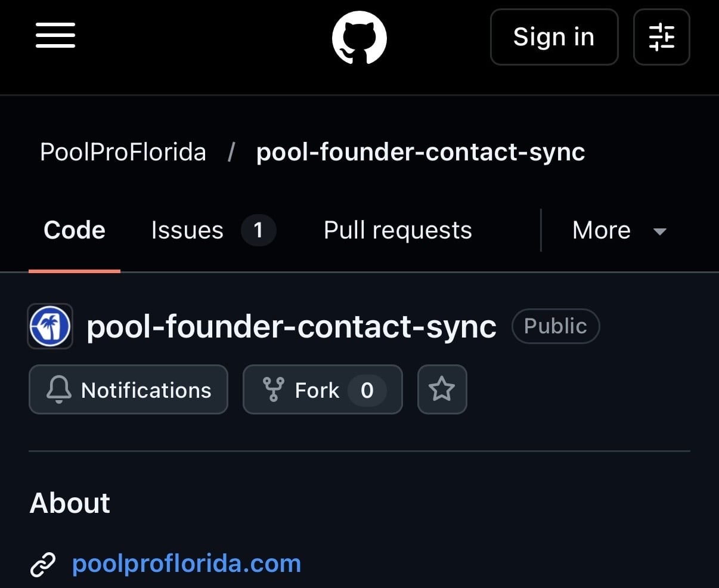Click the PoolProFlorida palm tree avatar

click(50, 326)
